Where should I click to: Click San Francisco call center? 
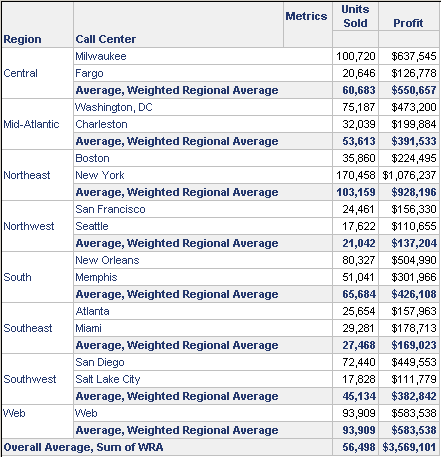coord(110,209)
